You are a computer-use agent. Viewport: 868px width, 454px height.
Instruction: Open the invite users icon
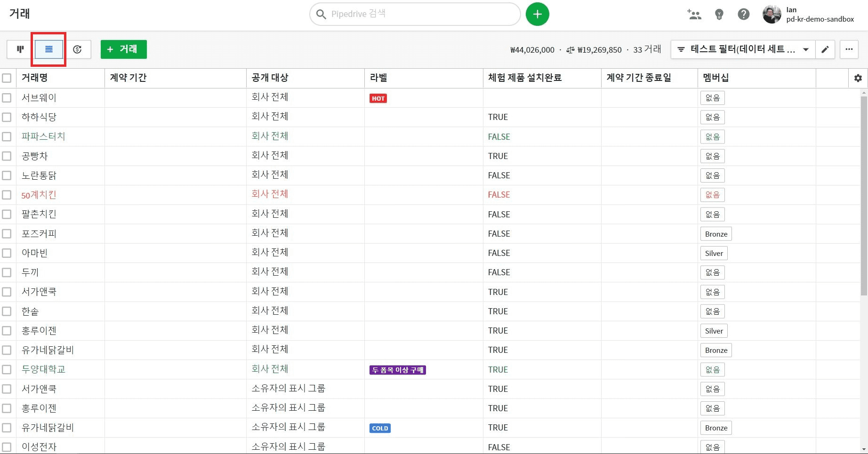694,14
